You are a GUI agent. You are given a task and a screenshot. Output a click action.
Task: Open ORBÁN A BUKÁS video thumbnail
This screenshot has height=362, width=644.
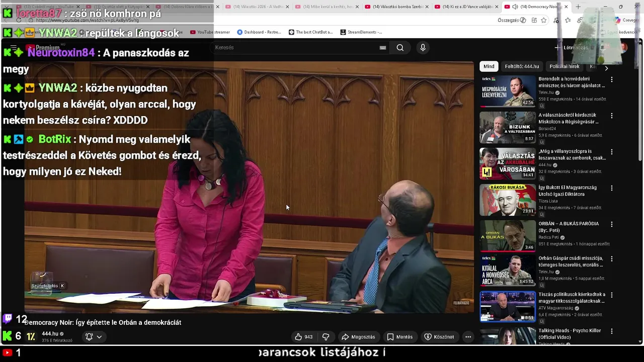click(x=507, y=236)
